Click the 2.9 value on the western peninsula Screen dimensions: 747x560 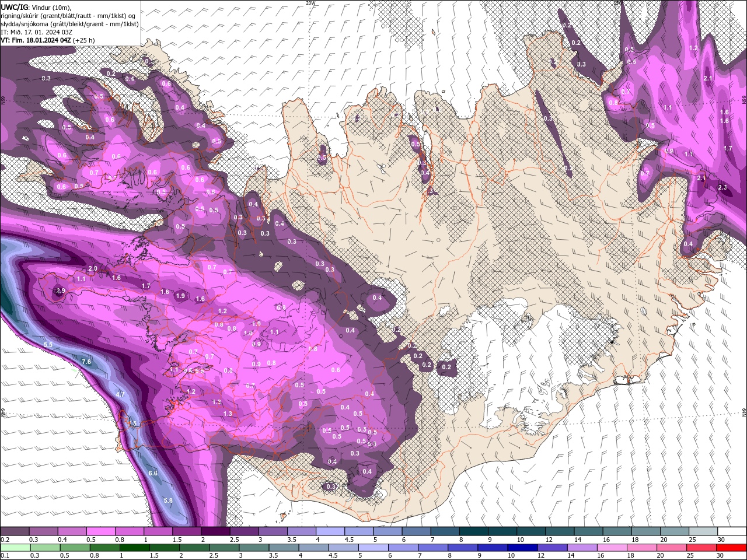[x=60, y=290]
